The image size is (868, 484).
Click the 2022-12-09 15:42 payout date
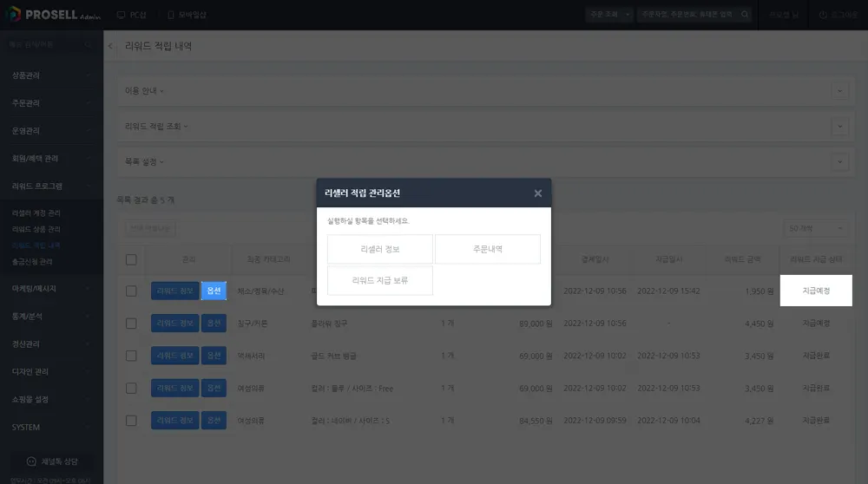click(x=668, y=291)
